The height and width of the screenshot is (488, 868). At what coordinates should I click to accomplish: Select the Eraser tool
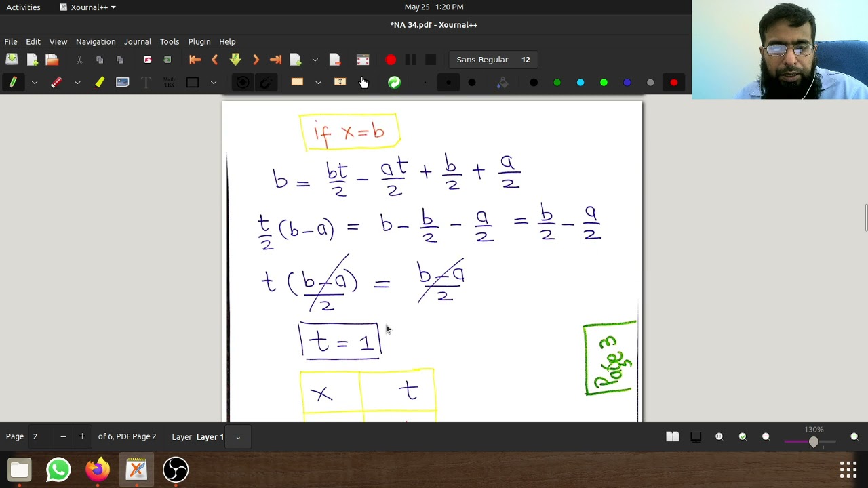(56, 83)
